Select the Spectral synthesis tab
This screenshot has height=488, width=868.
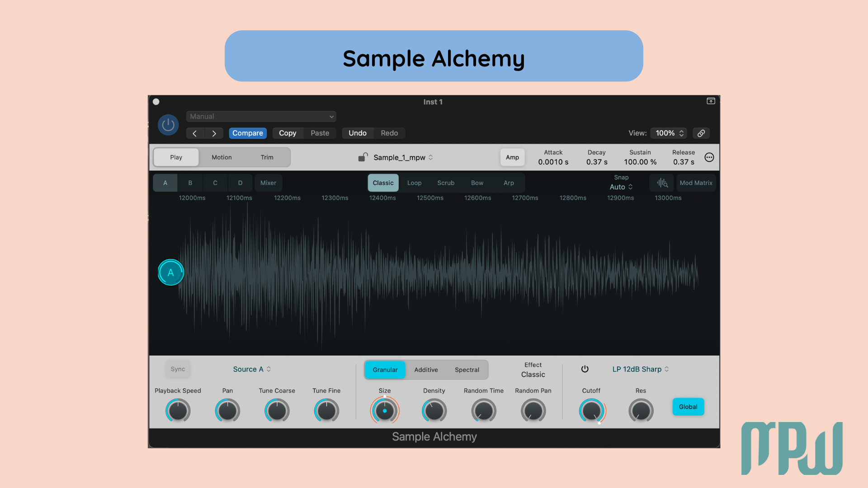coord(467,370)
